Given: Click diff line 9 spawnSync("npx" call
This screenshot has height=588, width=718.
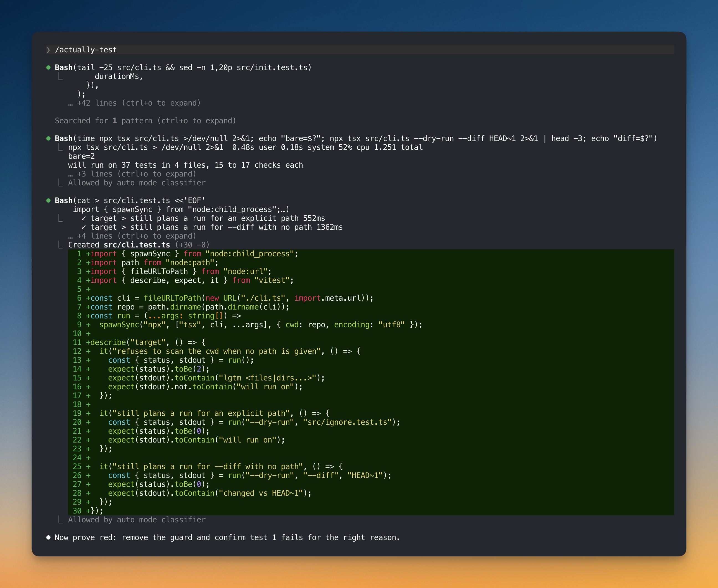Looking at the screenshot, I should tap(371, 324).
